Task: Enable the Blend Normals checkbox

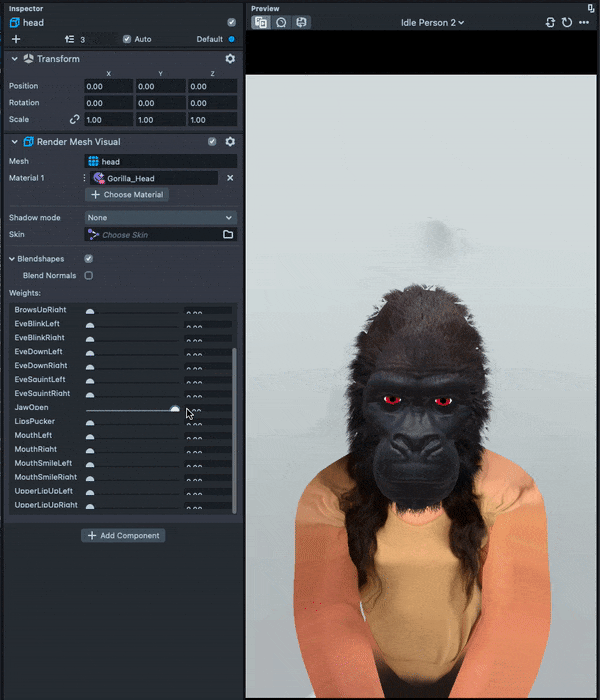Action: [88, 275]
